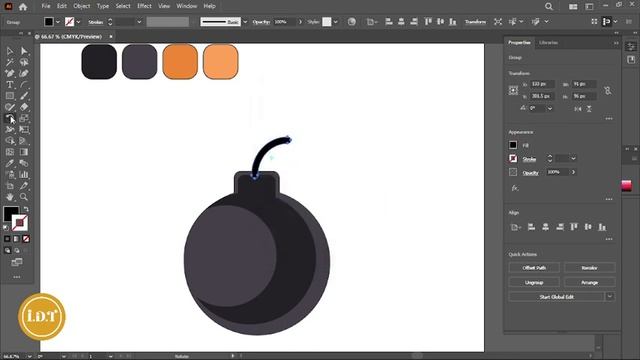The height and width of the screenshot is (360, 640).
Task: Open Edit Toolbar three dots
Action: click(x=17, y=277)
